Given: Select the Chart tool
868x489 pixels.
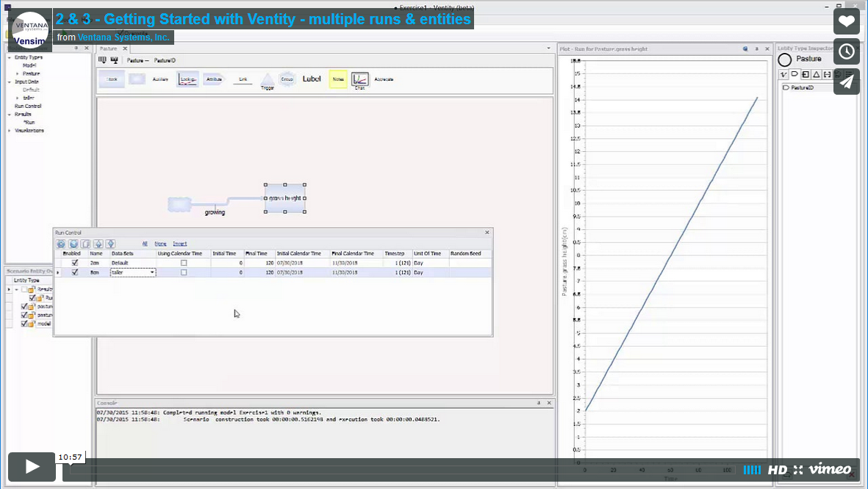Looking at the screenshot, I should 360,80.
